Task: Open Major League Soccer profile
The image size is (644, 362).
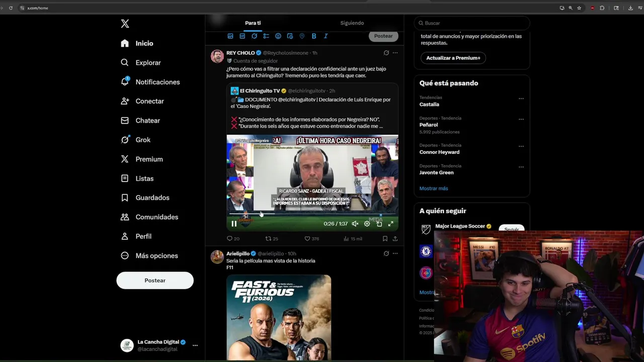Action: [460, 226]
